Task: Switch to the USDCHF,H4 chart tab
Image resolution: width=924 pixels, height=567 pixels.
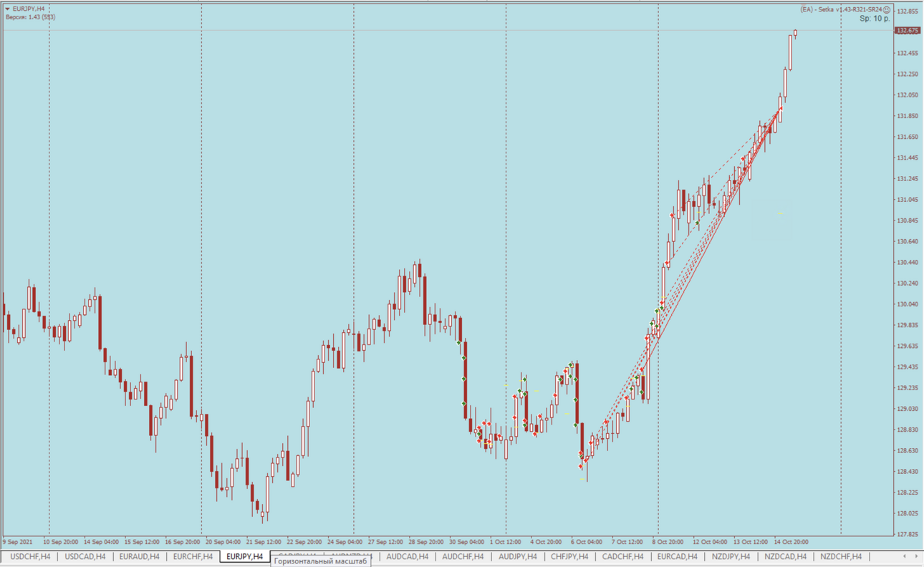Action: (30, 556)
